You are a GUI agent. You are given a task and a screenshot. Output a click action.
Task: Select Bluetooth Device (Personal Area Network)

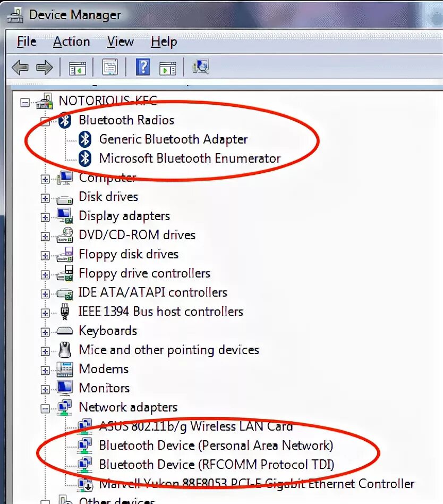tap(216, 446)
